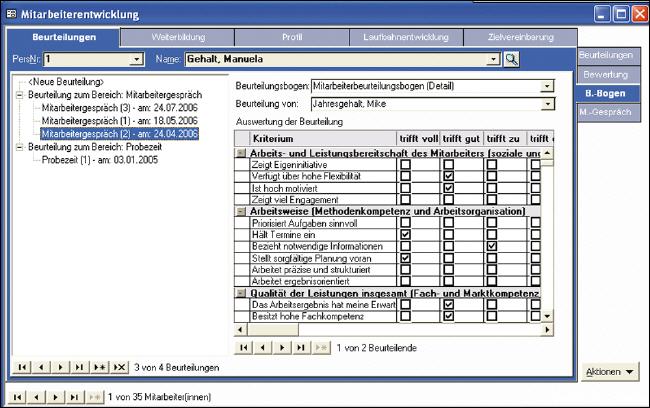
Task: Add new Beurteilung record with star button
Action: tap(99, 367)
